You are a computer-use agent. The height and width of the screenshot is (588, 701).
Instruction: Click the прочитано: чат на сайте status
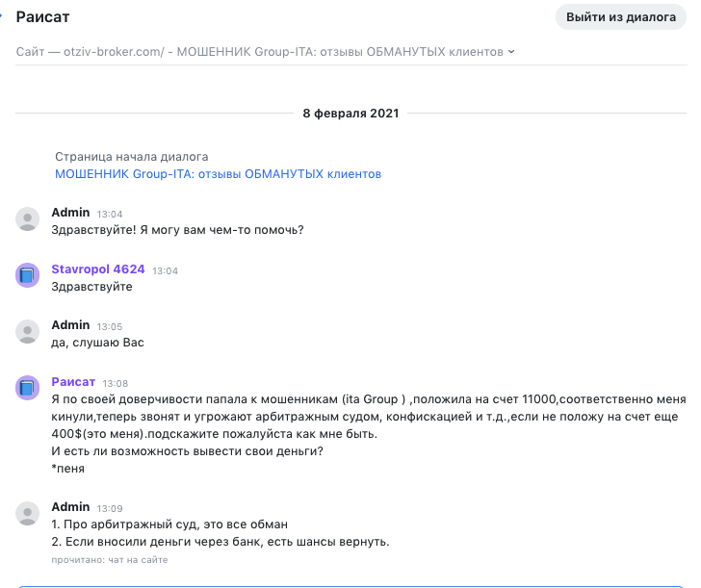[x=110, y=560]
